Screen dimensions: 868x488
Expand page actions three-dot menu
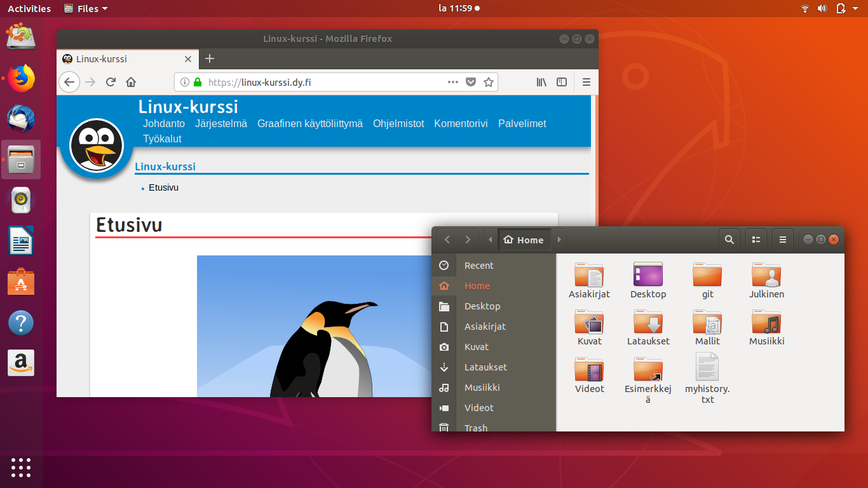coord(453,82)
